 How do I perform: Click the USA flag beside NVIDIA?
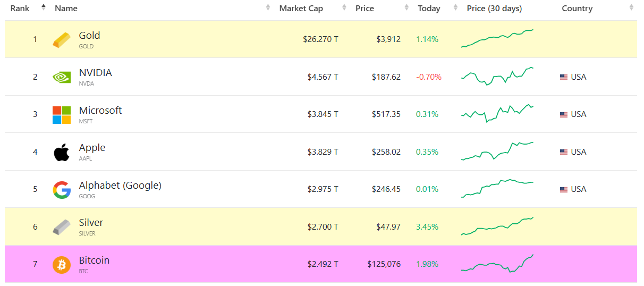coord(564,77)
